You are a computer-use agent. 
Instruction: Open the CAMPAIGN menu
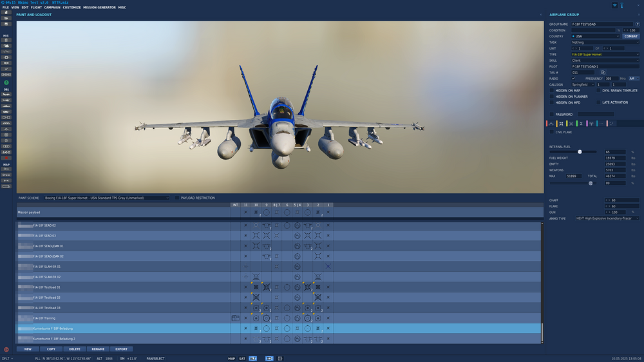[x=52, y=7]
